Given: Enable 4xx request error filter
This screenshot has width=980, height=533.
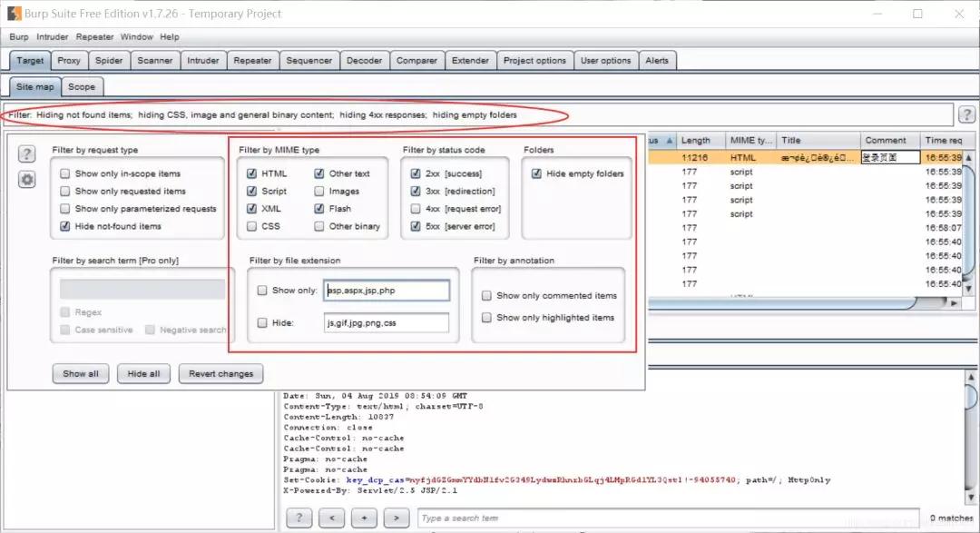Looking at the screenshot, I should tap(416, 209).
